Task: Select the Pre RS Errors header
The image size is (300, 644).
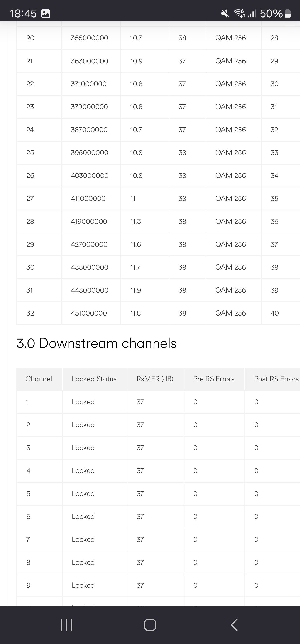Action: click(214, 379)
